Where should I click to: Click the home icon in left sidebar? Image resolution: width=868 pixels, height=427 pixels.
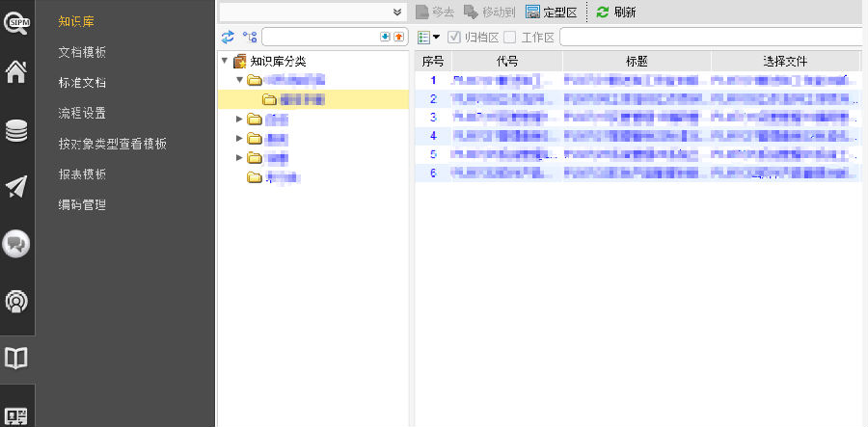coord(16,73)
